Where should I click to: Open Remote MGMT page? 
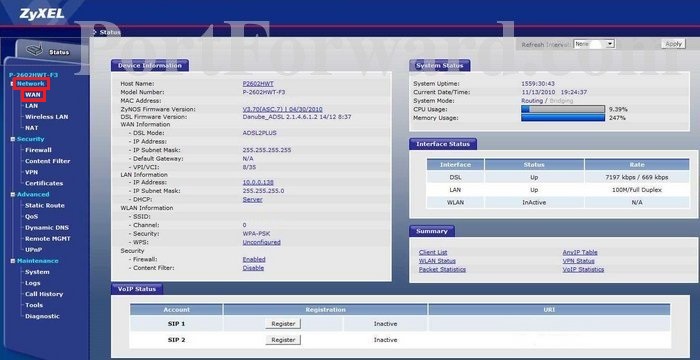pyautogui.click(x=47, y=239)
